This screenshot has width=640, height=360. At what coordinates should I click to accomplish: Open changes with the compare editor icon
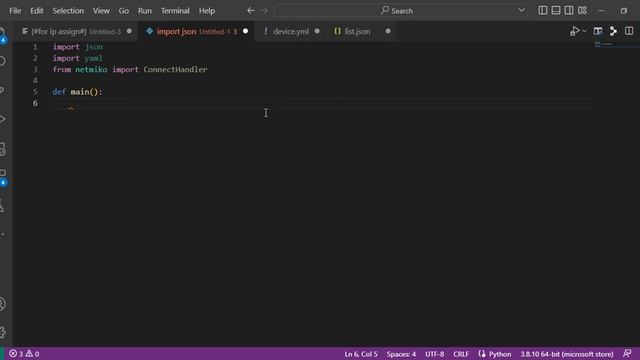[x=598, y=31]
